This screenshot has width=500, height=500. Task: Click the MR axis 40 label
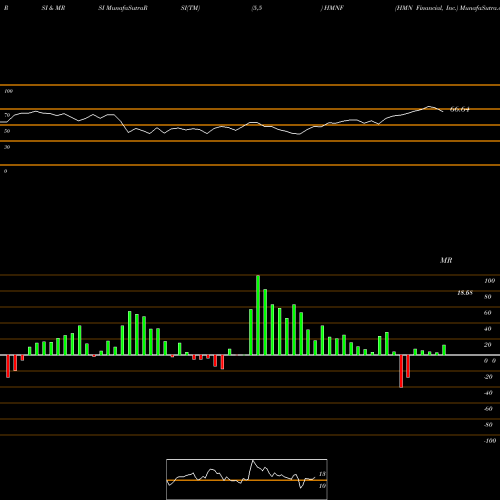tap(488, 329)
